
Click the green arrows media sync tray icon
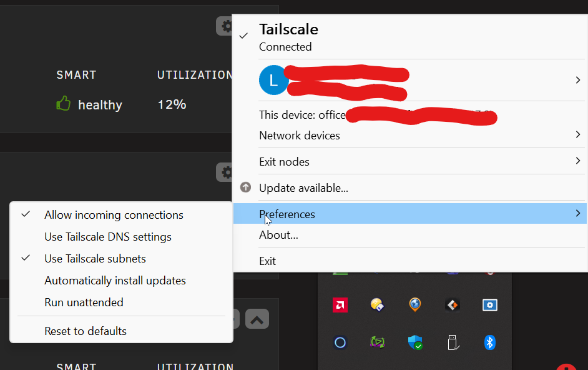[x=377, y=342]
